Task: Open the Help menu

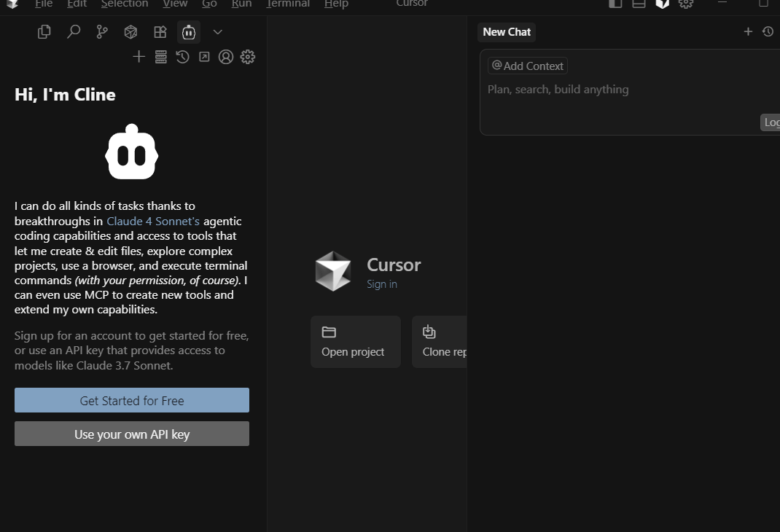Action: 336,4
